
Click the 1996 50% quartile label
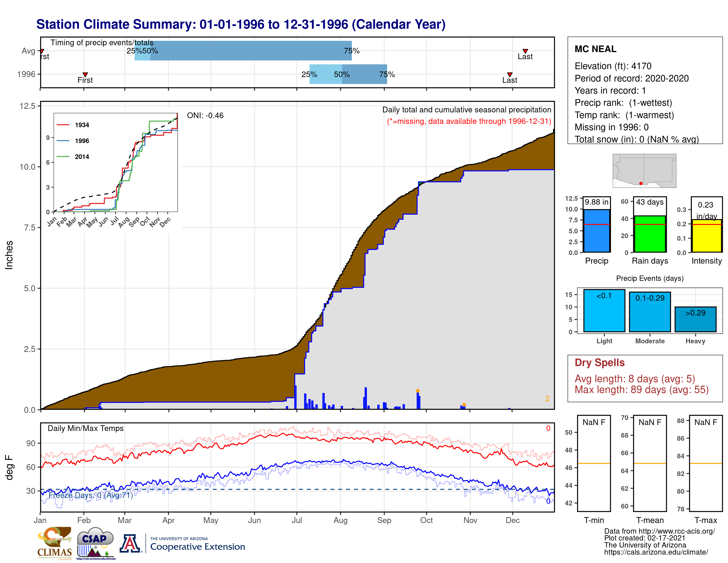[342, 74]
